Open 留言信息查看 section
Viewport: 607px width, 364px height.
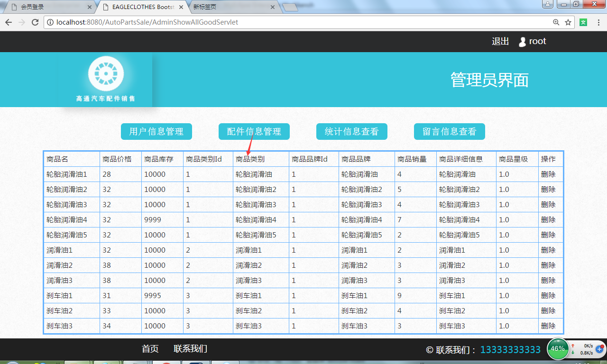[450, 132]
